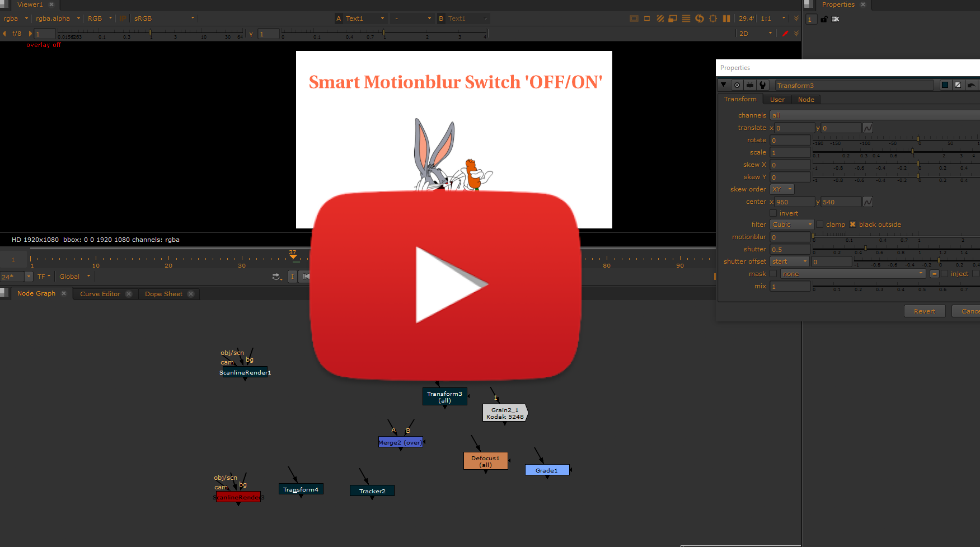Click the rotate slider track
The height and width of the screenshot is (547, 980).
coord(895,139)
